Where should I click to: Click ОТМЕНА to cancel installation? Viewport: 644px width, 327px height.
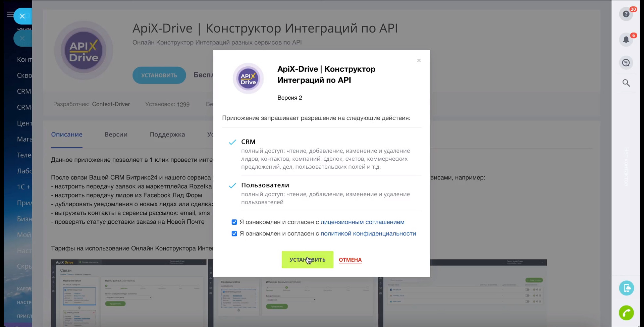tap(350, 260)
